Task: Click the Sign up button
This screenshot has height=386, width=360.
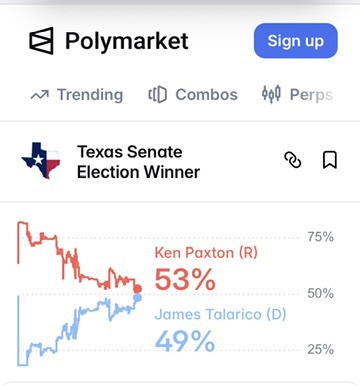Action: 296,41
